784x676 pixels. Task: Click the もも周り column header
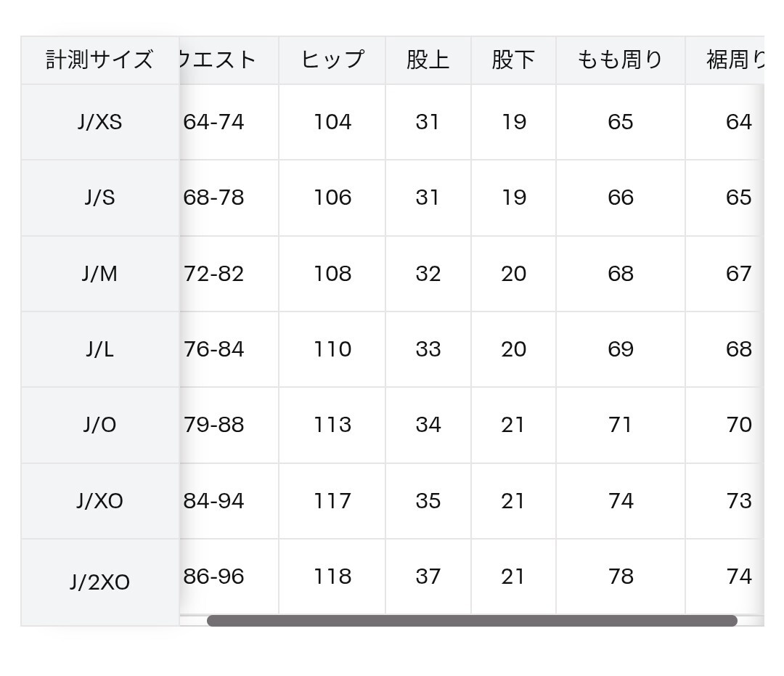(619, 60)
